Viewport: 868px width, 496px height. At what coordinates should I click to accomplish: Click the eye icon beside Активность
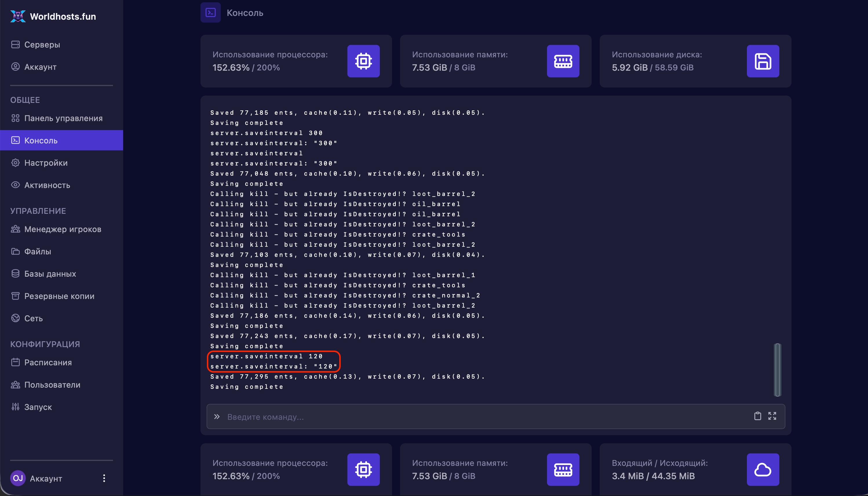tap(15, 185)
